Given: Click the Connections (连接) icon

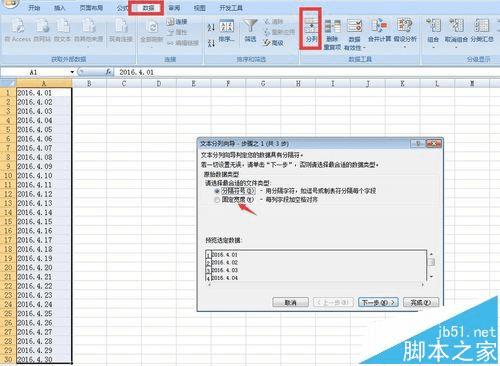Looking at the screenshot, I should (x=170, y=21).
